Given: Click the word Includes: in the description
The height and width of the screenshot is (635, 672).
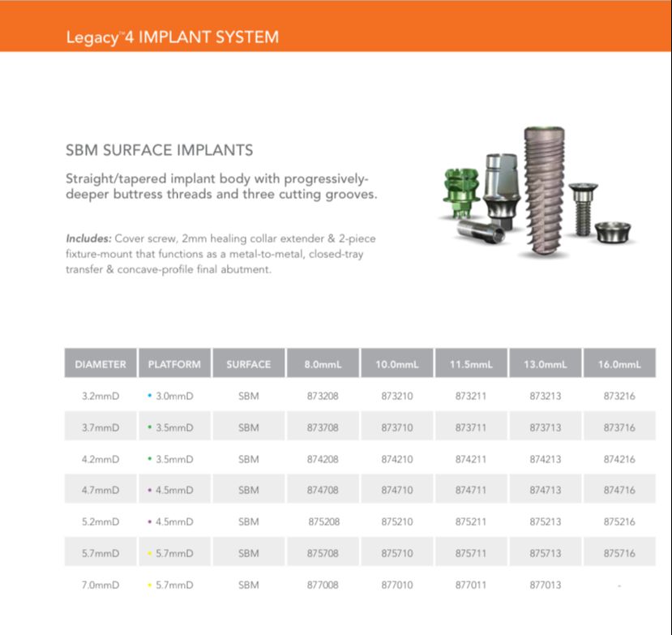Looking at the screenshot, I should tap(88, 238).
